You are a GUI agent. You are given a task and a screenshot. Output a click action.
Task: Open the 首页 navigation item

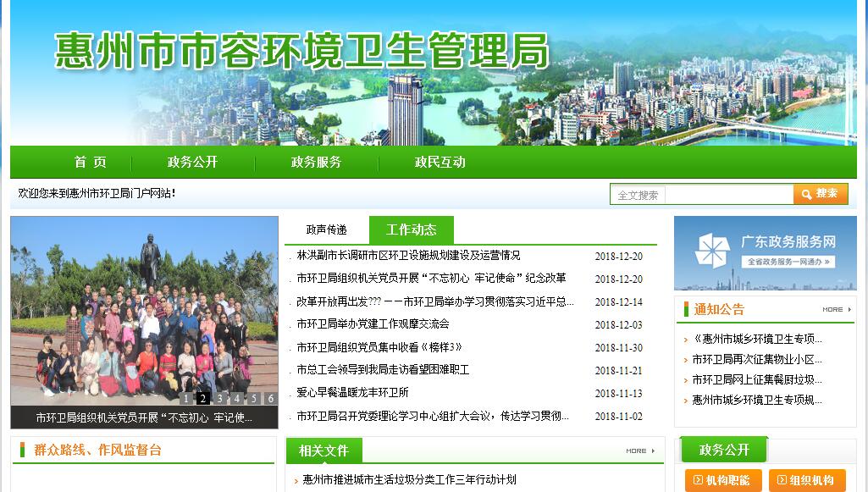point(91,162)
